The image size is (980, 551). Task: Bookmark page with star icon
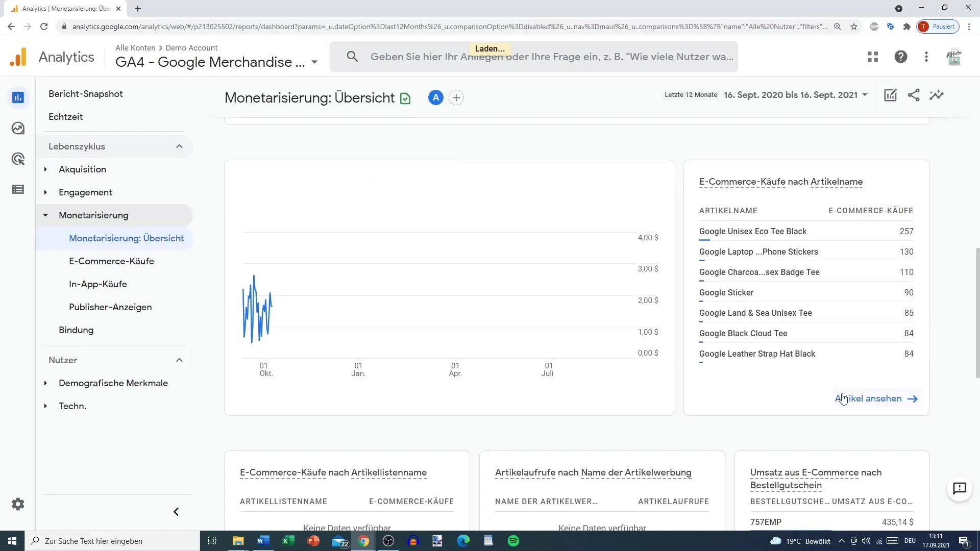pyautogui.click(x=854, y=27)
